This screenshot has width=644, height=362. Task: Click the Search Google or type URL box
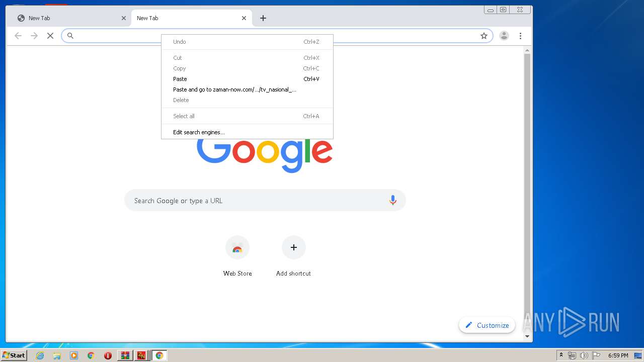265,200
